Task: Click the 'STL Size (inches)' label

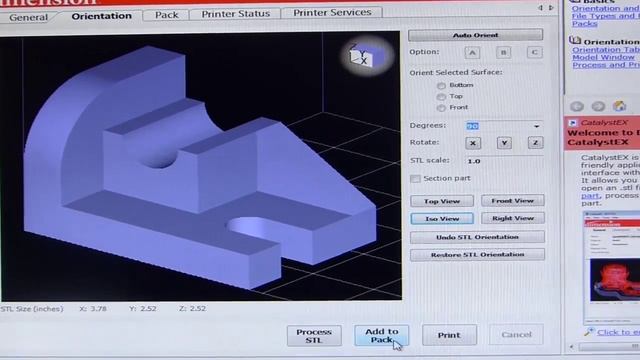Action: click(32, 309)
